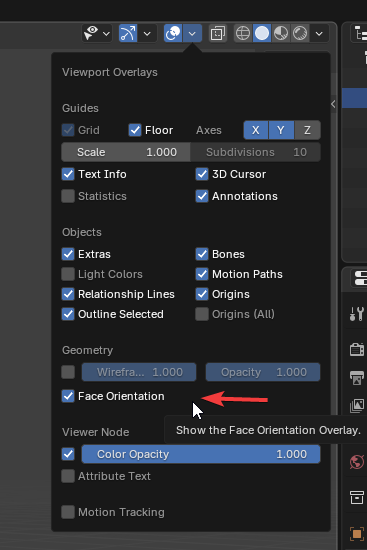Uncheck the Text Info checkbox
Image resolution: width=367 pixels, height=550 pixels.
[x=68, y=174]
